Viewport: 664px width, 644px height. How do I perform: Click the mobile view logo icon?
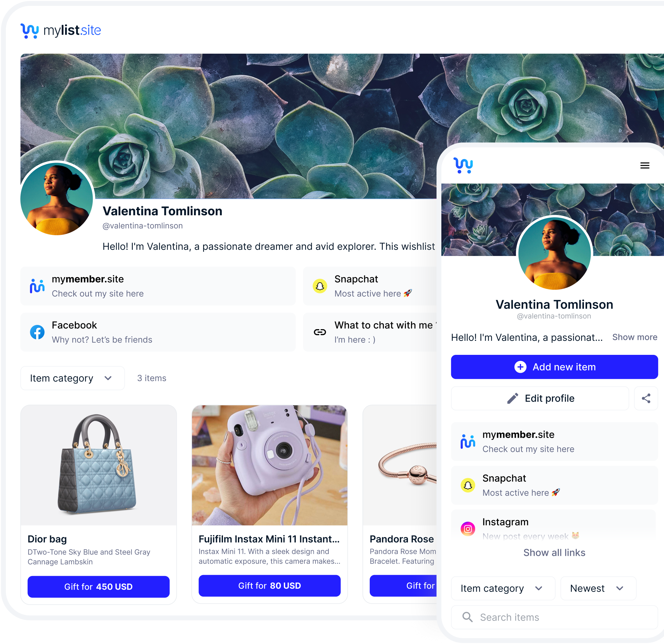click(x=463, y=165)
